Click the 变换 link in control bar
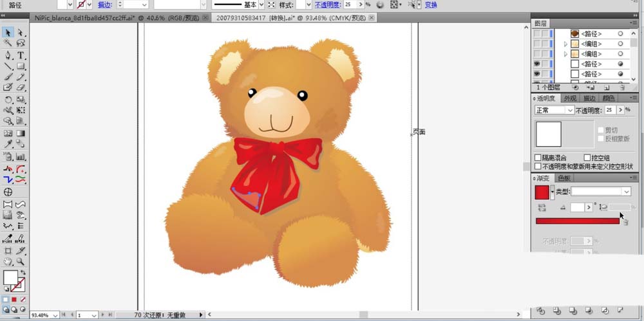The height and width of the screenshot is (321, 644). click(431, 5)
